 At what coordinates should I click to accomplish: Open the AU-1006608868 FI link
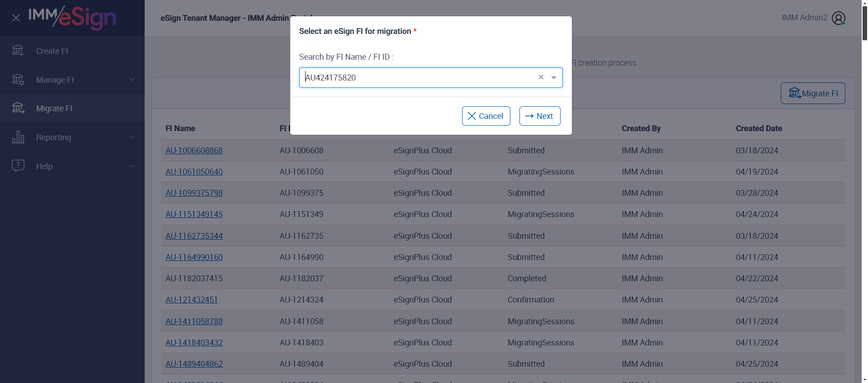click(x=194, y=151)
